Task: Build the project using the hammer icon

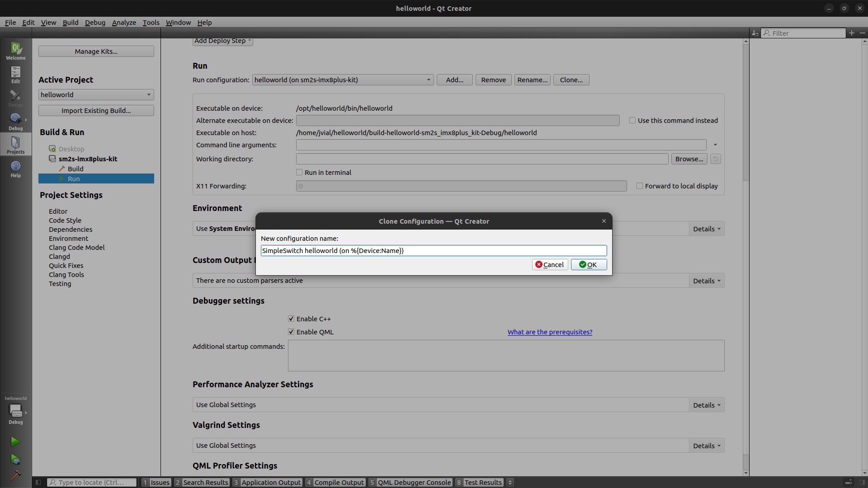Action: point(15,476)
